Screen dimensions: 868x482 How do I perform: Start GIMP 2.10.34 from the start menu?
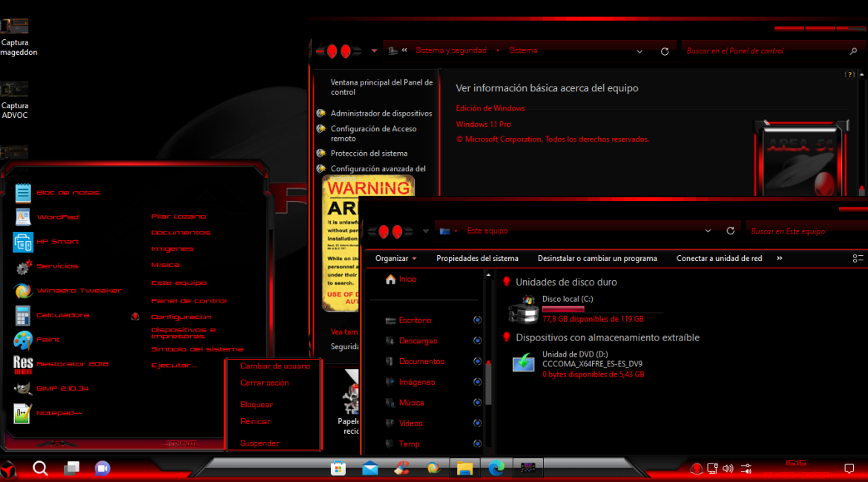(x=62, y=389)
